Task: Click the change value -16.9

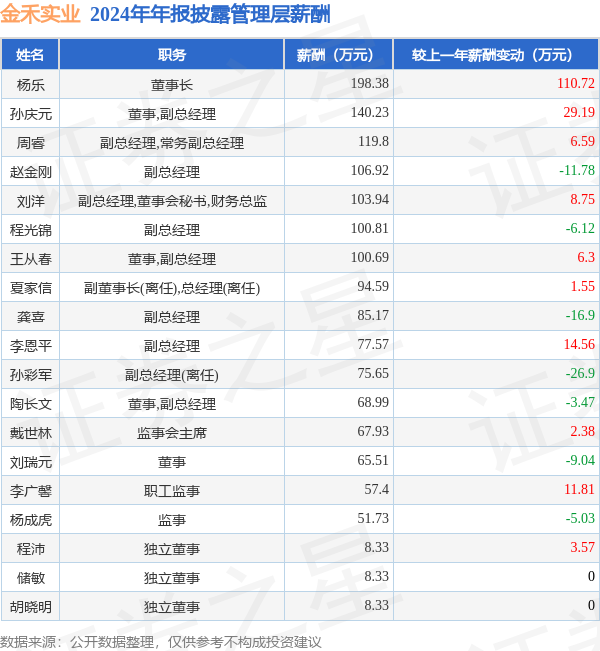Action: point(580,315)
